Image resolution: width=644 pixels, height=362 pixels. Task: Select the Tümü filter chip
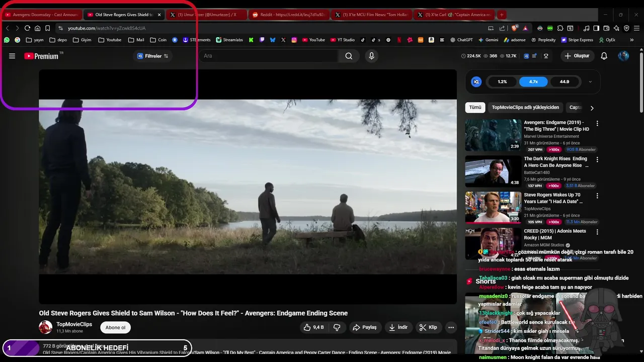(x=475, y=108)
